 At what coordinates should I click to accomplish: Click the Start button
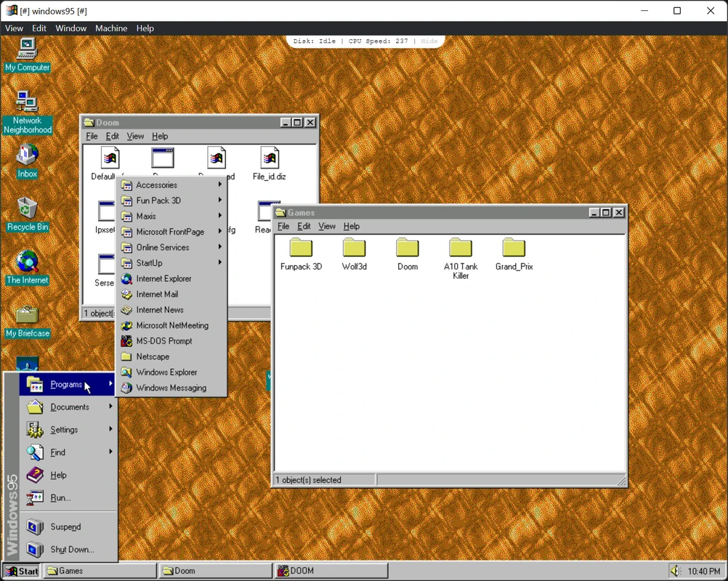click(21, 571)
